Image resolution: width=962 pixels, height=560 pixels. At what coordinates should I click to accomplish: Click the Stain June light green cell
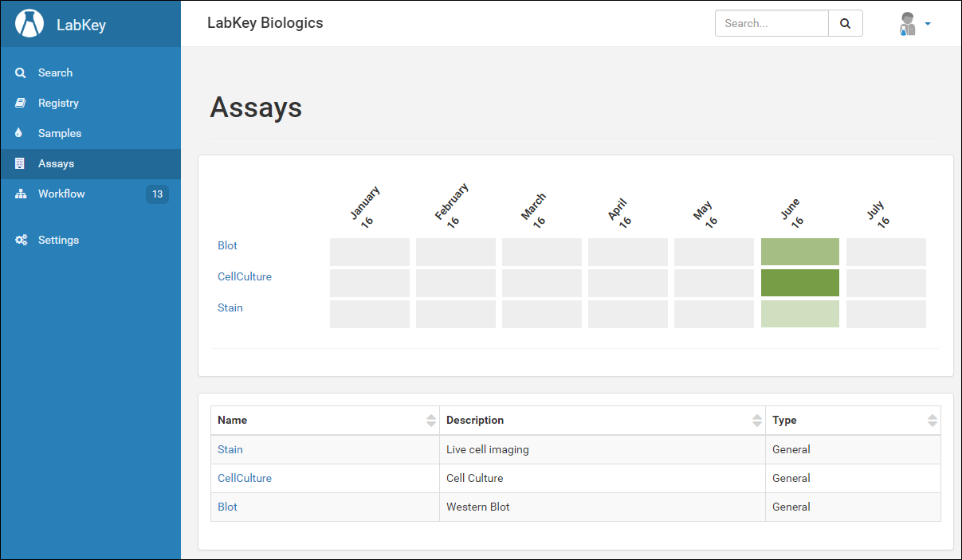pos(800,314)
